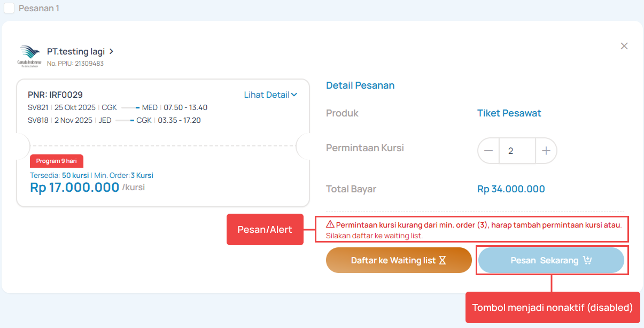Click the cart icon on Pesan Sekarang

587,261
